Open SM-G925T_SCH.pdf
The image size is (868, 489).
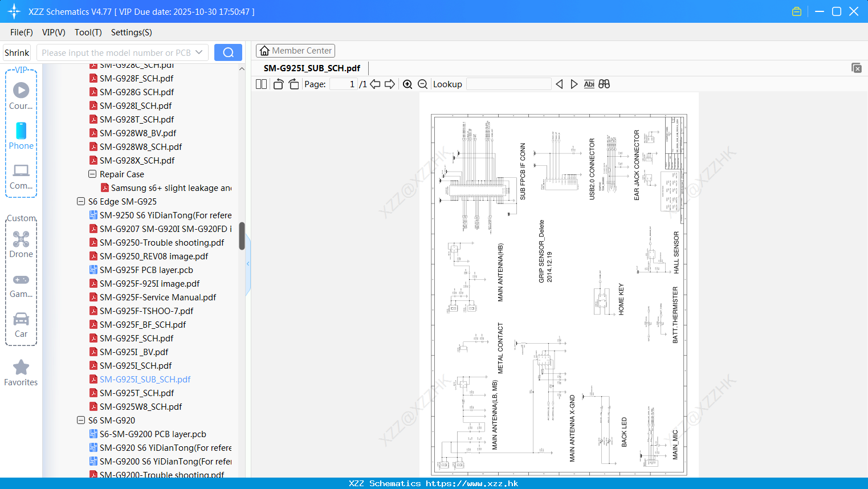(137, 393)
